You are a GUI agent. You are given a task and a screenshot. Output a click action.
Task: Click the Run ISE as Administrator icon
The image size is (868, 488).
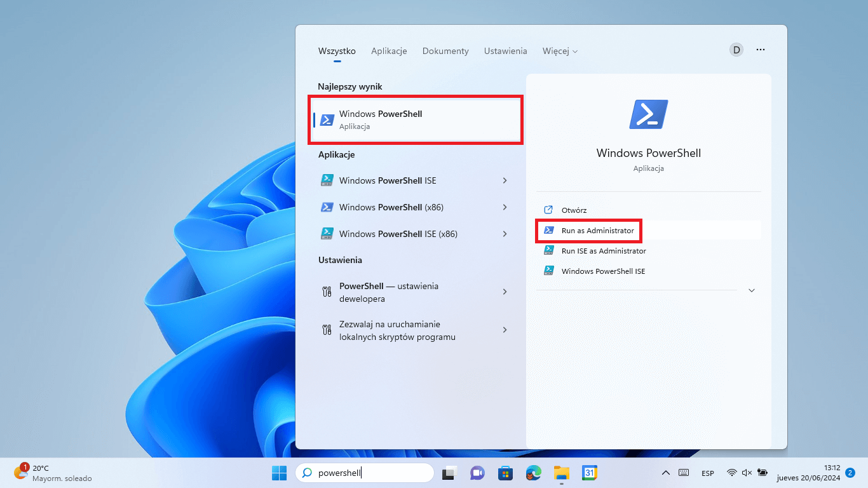tap(548, 251)
